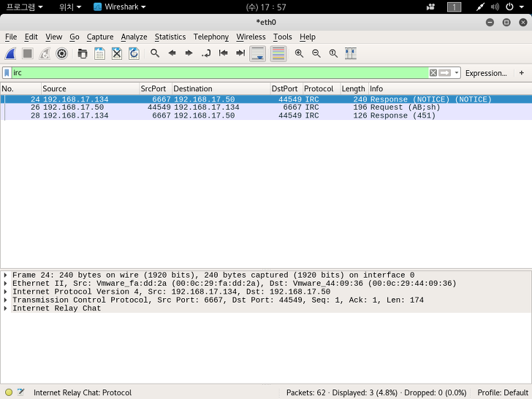The width and height of the screenshot is (532, 399).
Task: Find a packet with magnifier icon
Action: pos(155,53)
